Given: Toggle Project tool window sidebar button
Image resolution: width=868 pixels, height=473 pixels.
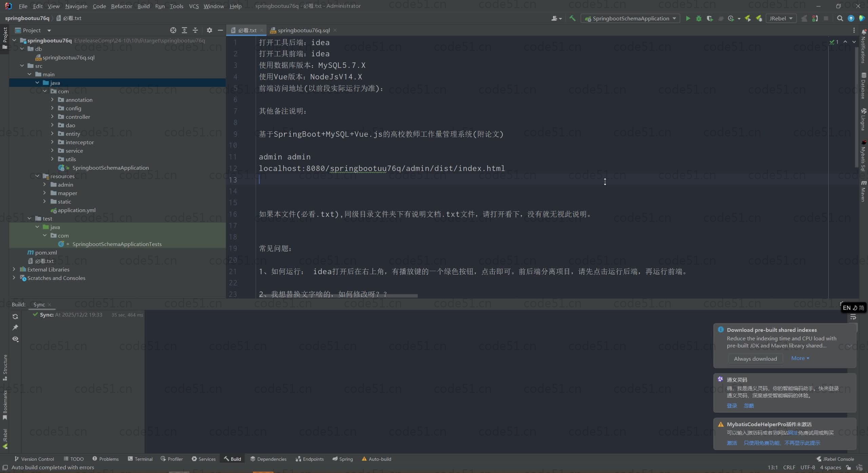Looking at the screenshot, I should 5,36.
